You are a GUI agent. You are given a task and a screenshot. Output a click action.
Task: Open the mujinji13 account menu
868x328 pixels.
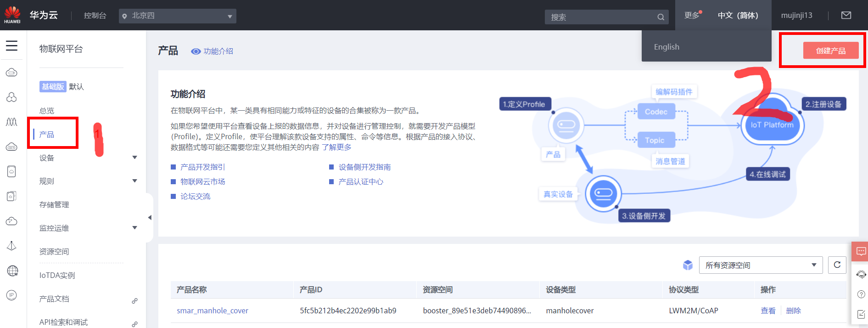[x=796, y=15]
